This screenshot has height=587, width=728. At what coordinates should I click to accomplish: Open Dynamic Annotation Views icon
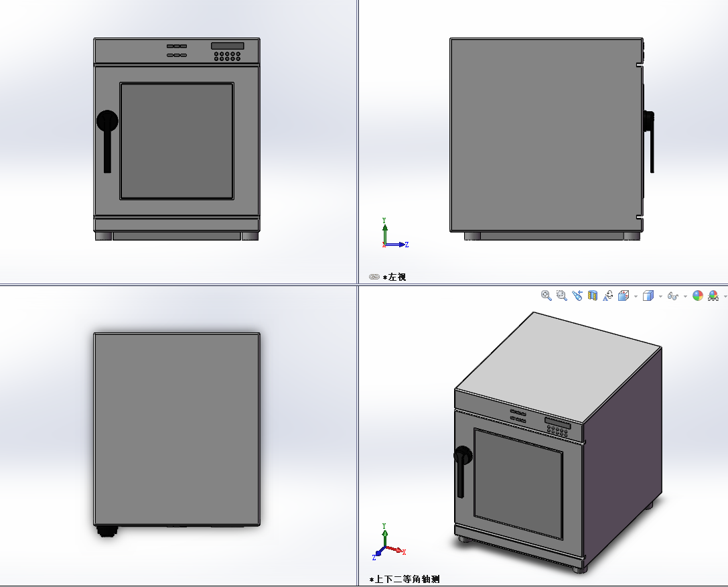coord(607,296)
